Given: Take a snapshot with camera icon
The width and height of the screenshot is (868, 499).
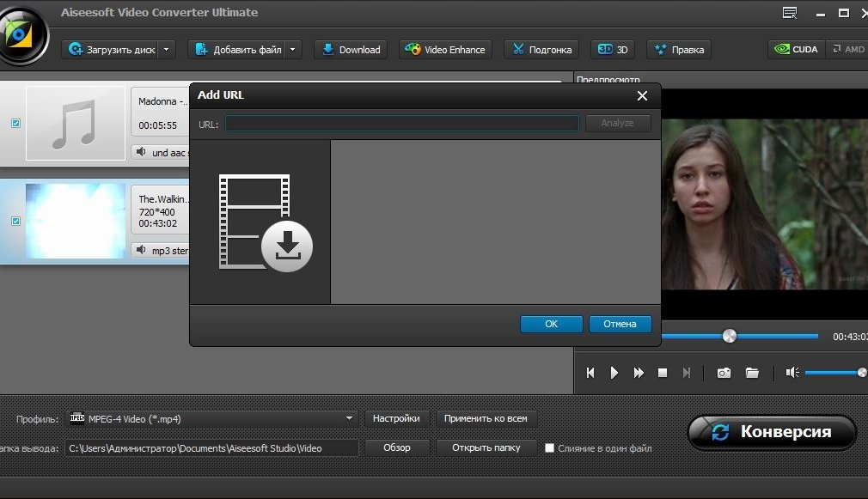Looking at the screenshot, I should (724, 373).
